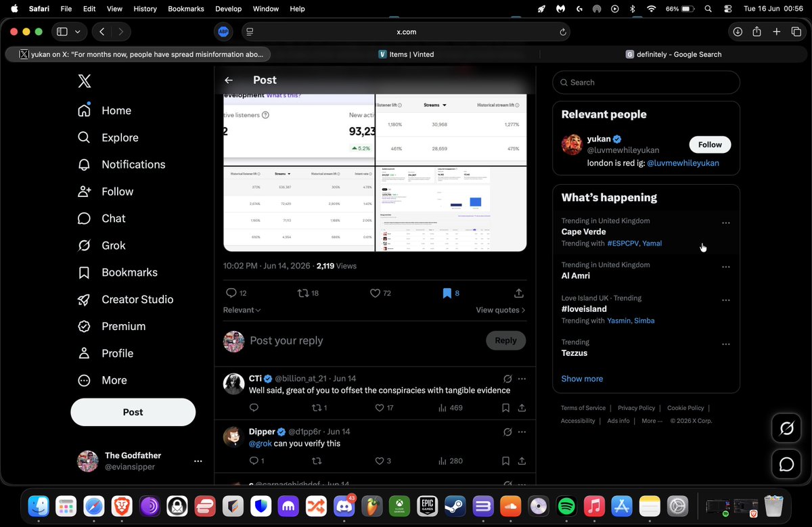
Task: Click the Post your reply field
Action: [286, 340]
